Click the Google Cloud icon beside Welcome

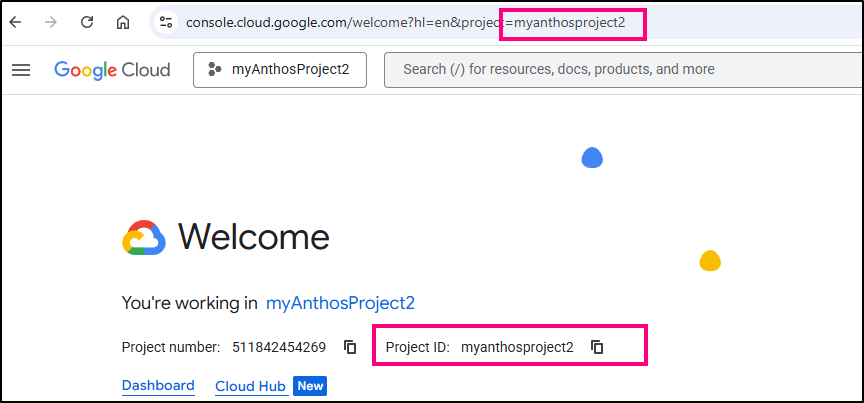pos(143,238)
